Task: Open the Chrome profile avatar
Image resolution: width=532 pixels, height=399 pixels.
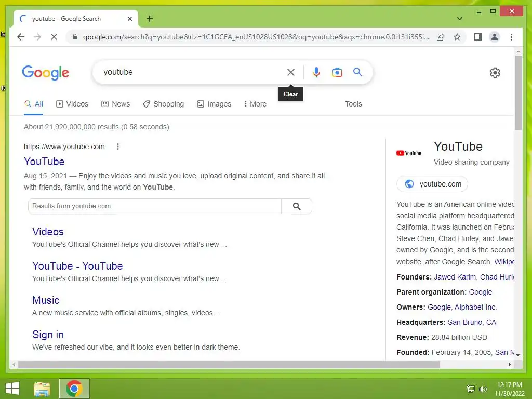Action: click(495, 37)
